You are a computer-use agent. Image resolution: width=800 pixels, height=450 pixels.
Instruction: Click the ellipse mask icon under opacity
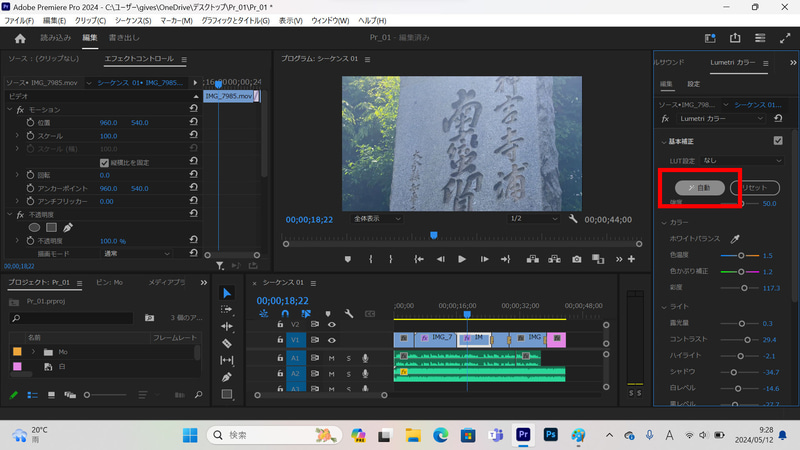coord(34,228)
